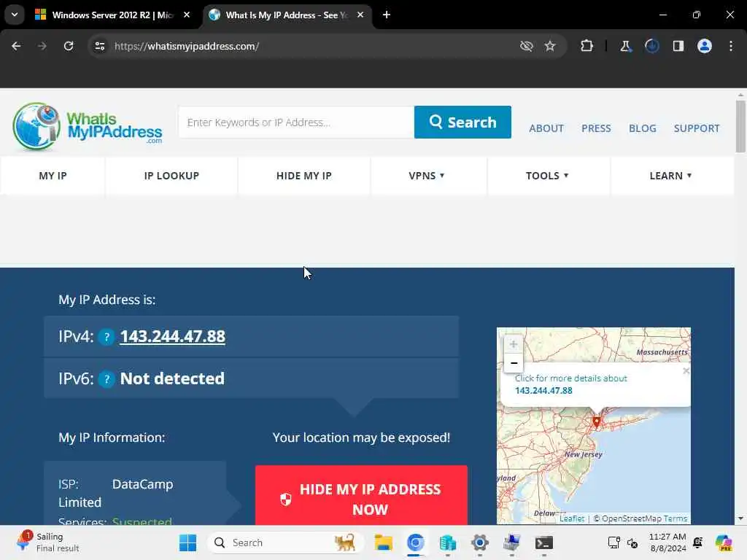Click the address bar URL

pos(186,46)
